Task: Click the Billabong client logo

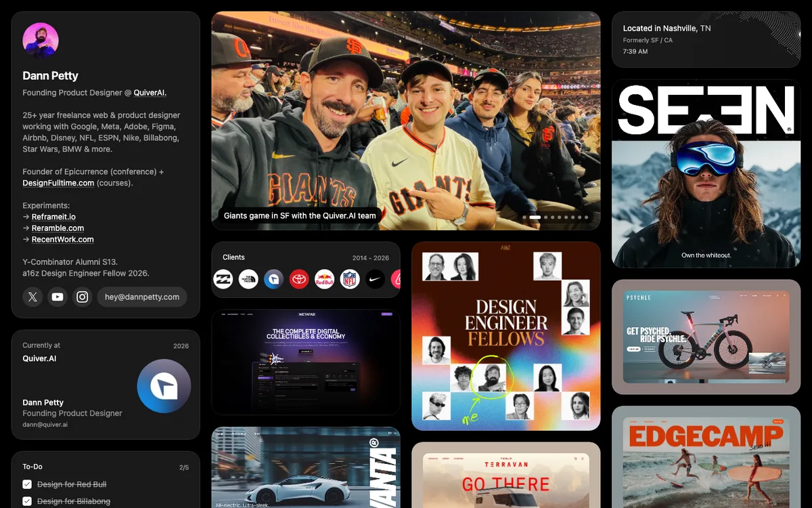Action: coord(223,279)
